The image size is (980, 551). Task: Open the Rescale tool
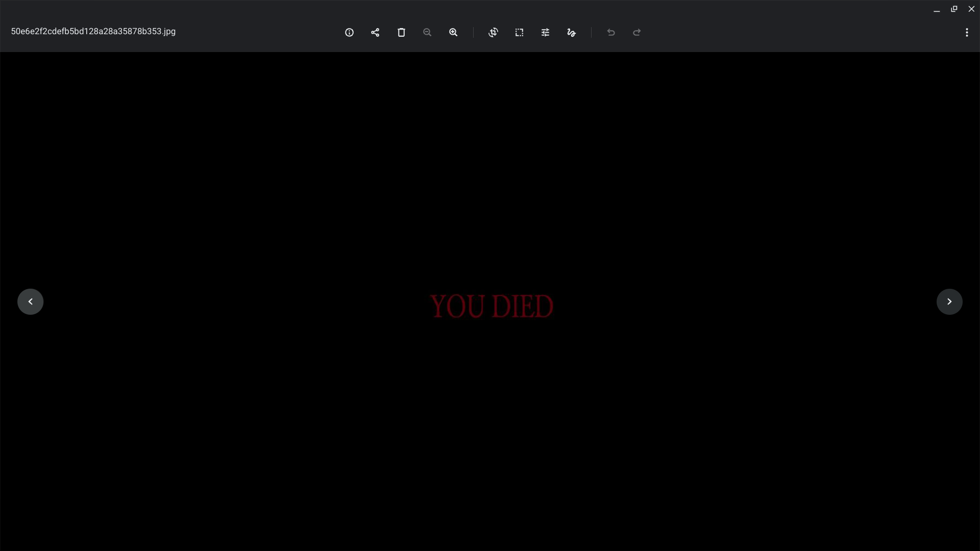519,33
